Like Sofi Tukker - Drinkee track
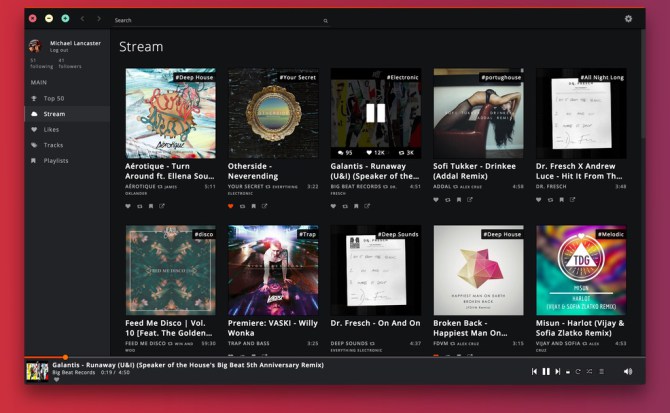 tap(436, 199)
